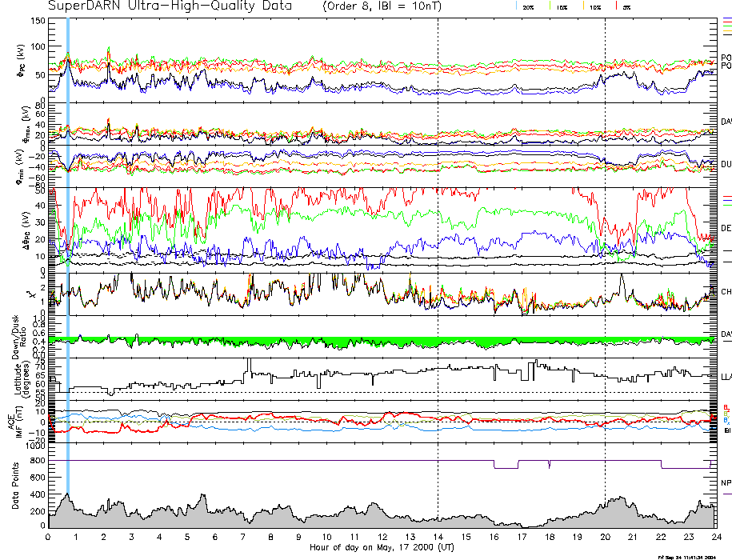
Task: Click the hour 12 tick label on x-axis
Action: pos(382,538)
